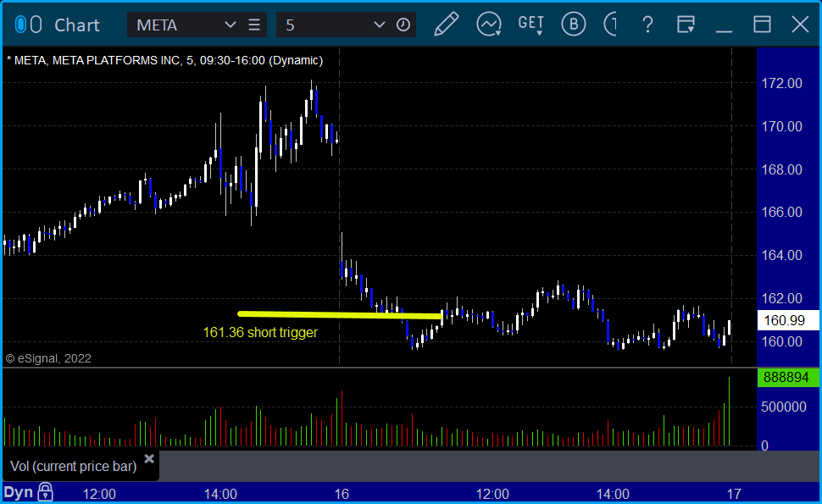Click the date label 17 on time axis

pos(734,494)
